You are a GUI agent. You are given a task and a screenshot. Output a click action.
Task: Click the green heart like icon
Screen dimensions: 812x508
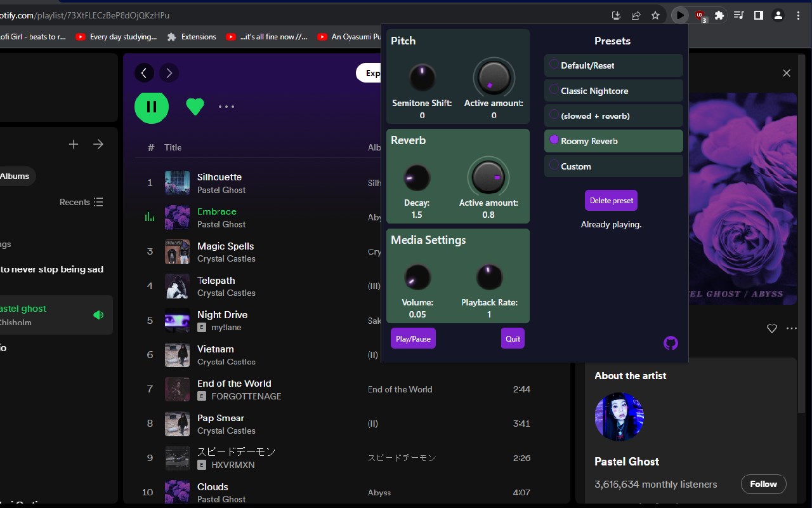195,107
